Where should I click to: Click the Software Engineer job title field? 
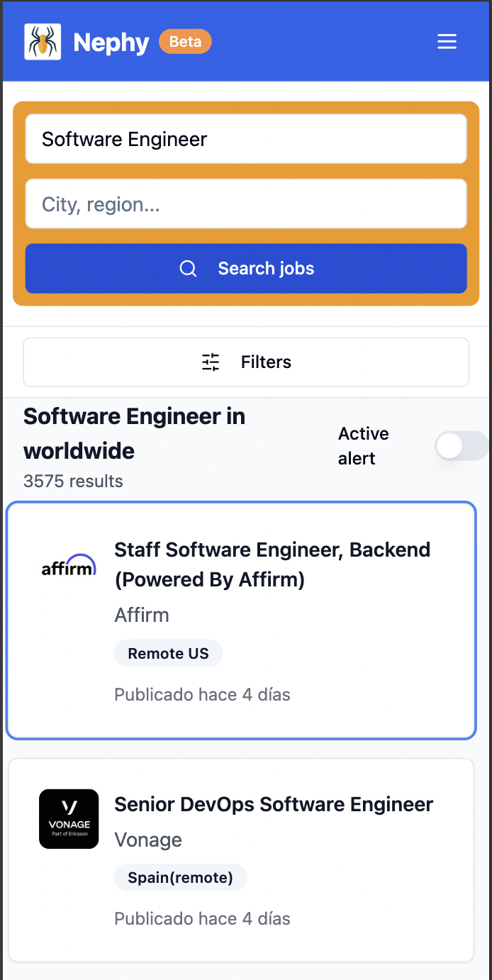point(246,139)
